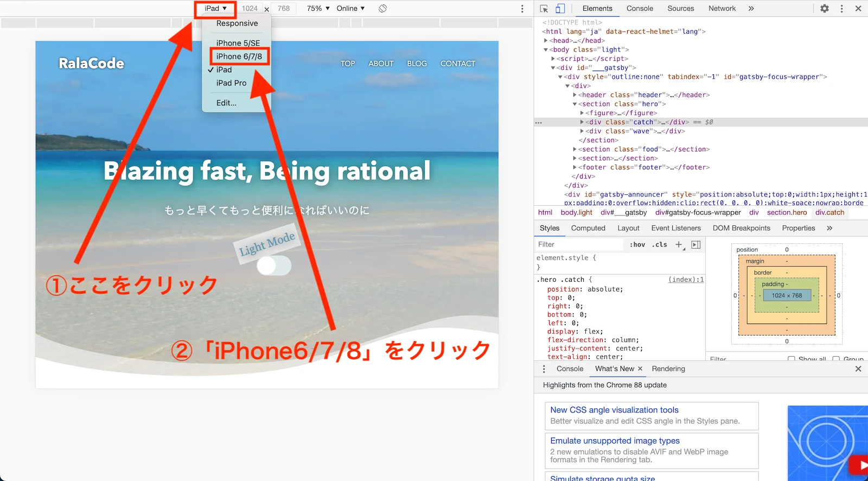Show more Styles pane tabs chevron
The image size is (868, 481).
[829, 228]
